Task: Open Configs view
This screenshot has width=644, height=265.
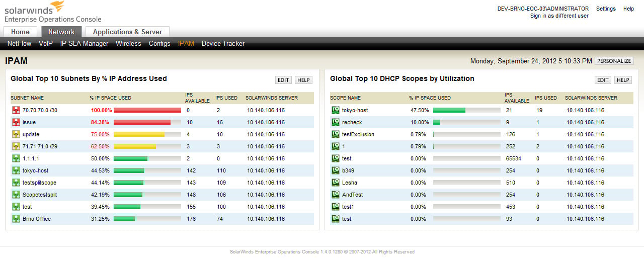Action: (x=159, y=44)
